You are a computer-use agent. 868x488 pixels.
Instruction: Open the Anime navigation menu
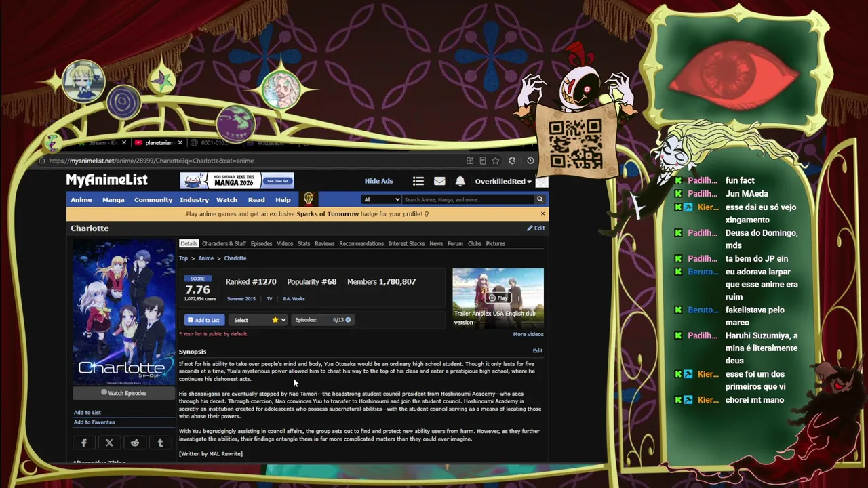click(x=81, y=200)
